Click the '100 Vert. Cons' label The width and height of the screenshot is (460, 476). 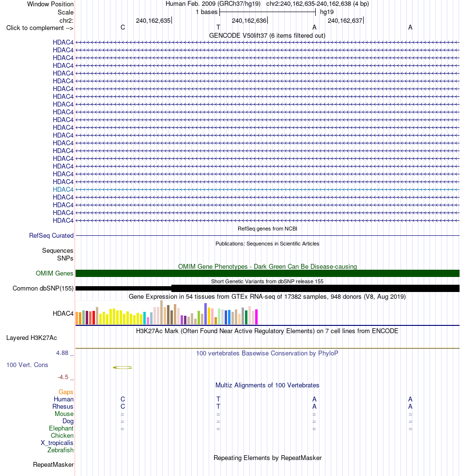(27, 365)
